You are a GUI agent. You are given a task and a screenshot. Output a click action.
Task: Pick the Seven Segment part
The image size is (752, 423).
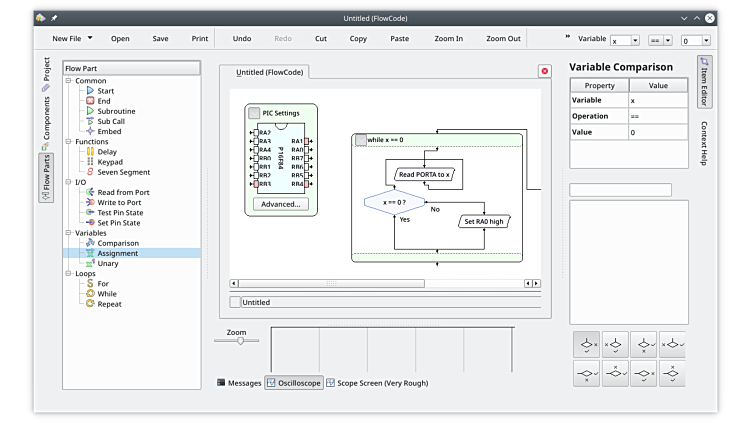(x=123, y=172)
